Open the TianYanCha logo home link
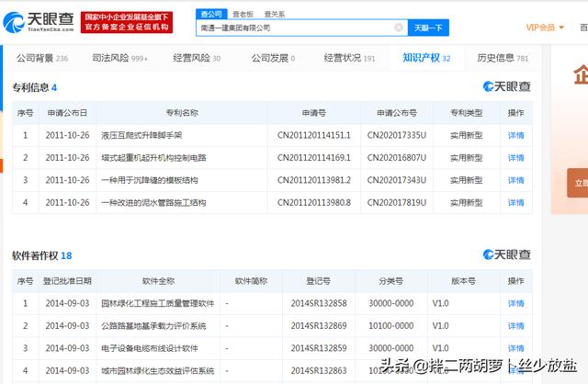The width and height of the screenshot is (588, 384). click(39, 22)
